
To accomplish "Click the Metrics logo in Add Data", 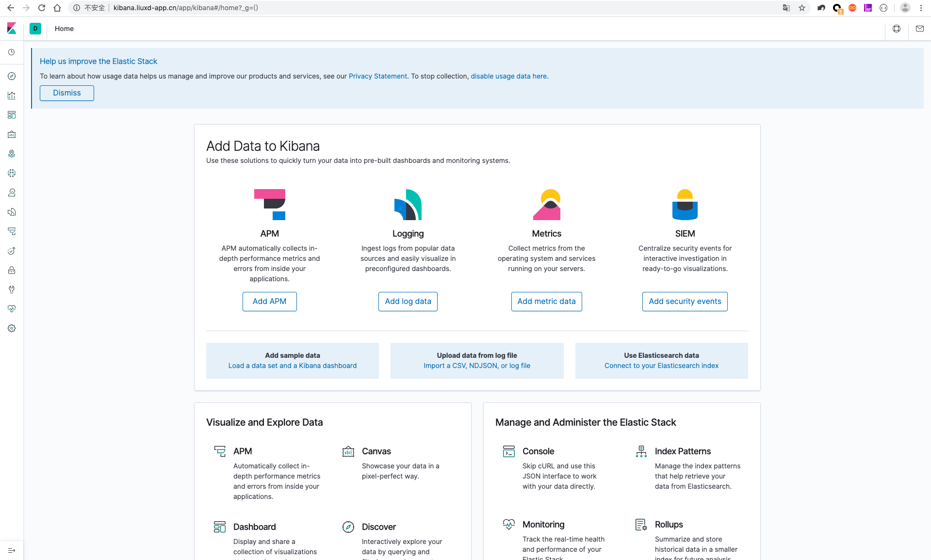I will tap(547, 205).
